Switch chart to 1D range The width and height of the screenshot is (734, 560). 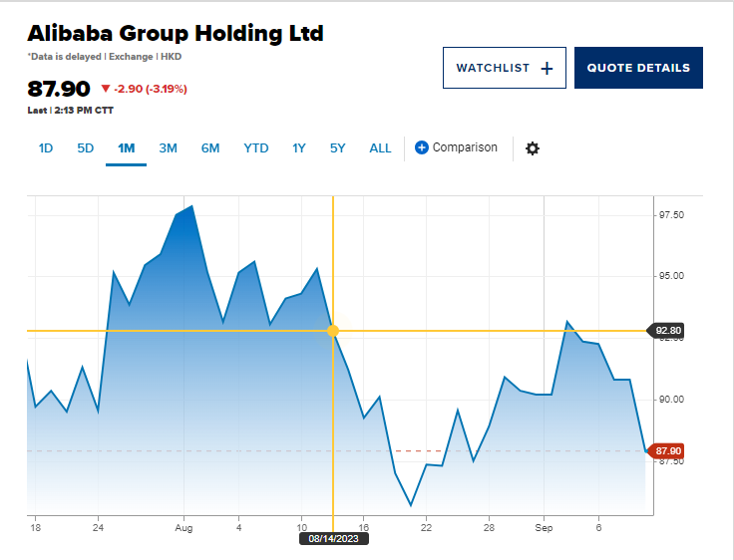(x=46, y=148)
